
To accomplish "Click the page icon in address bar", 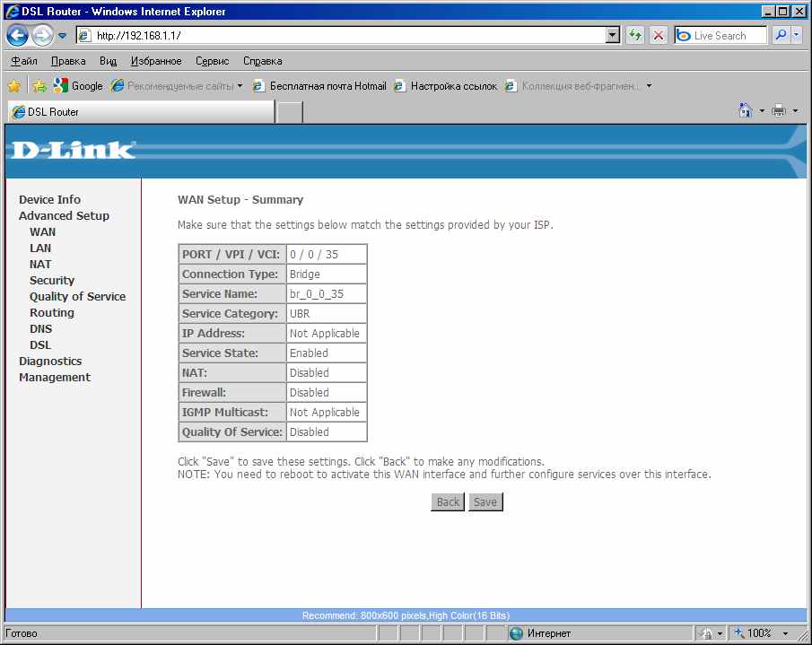I will point(84,35).
